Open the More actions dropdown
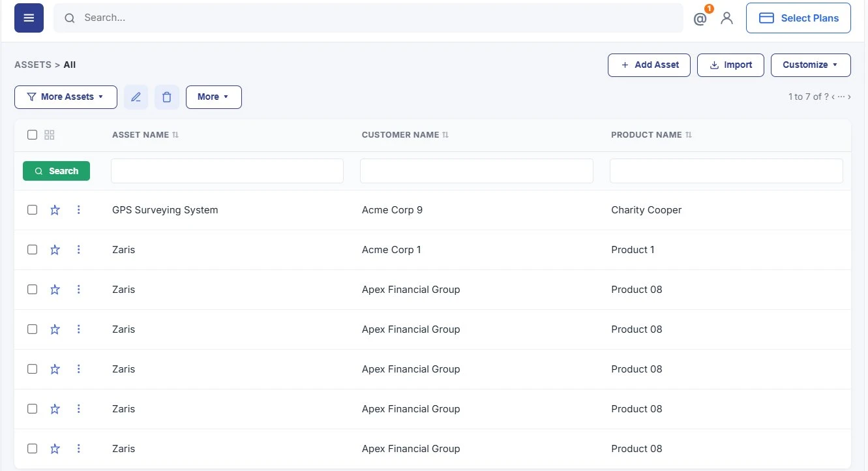 pyautogui.click(x=214, y=97)
